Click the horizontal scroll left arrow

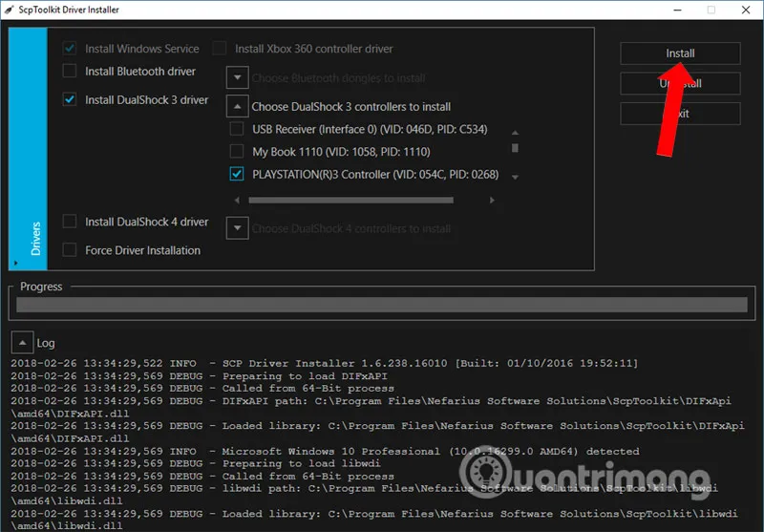pyautogui.click(x=237, y=201)
